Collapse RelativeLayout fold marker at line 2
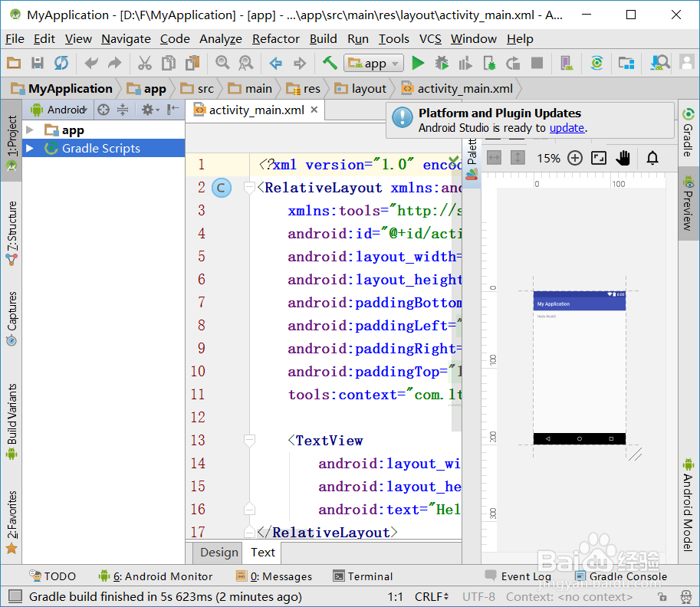700x607 pixels. 249,188
